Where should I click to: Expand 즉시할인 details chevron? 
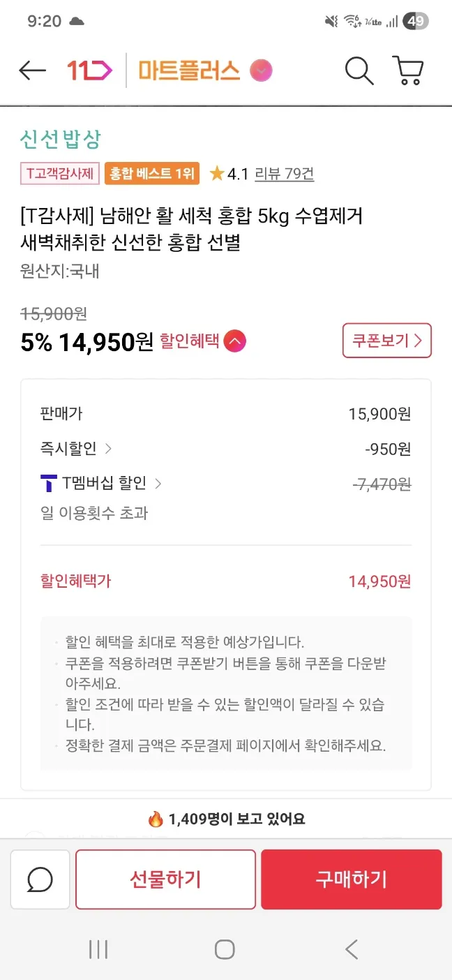(108, 449)
